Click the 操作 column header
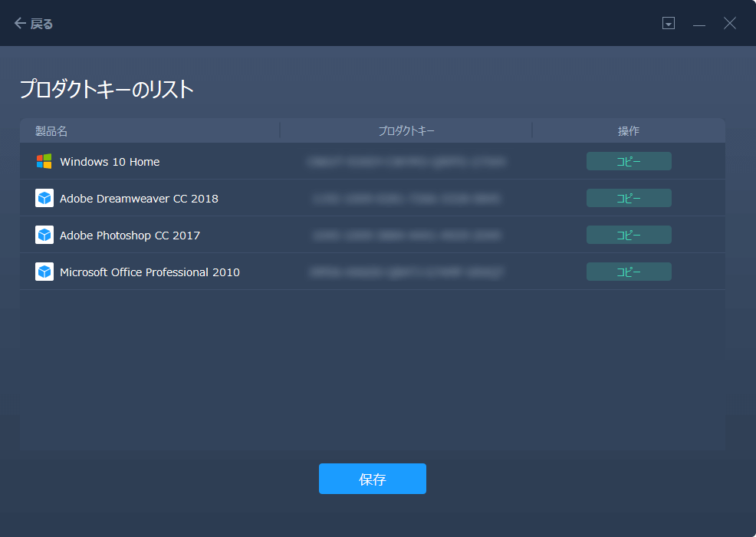756x537 pixels. (629, 130)
